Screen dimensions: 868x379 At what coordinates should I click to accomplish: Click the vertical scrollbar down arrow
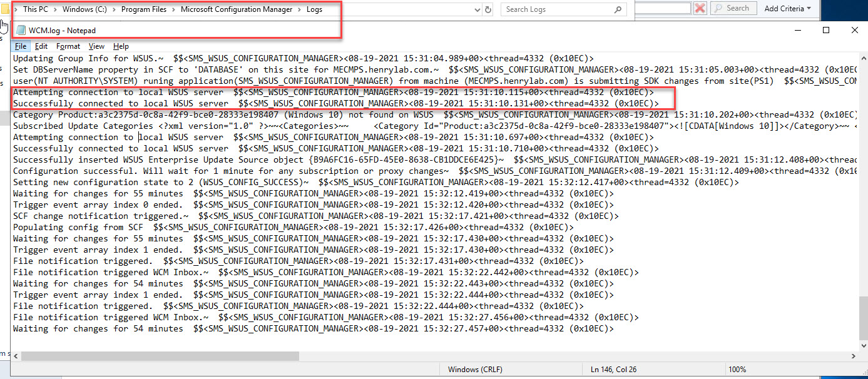pyautogui.click(x=862, y=344)
